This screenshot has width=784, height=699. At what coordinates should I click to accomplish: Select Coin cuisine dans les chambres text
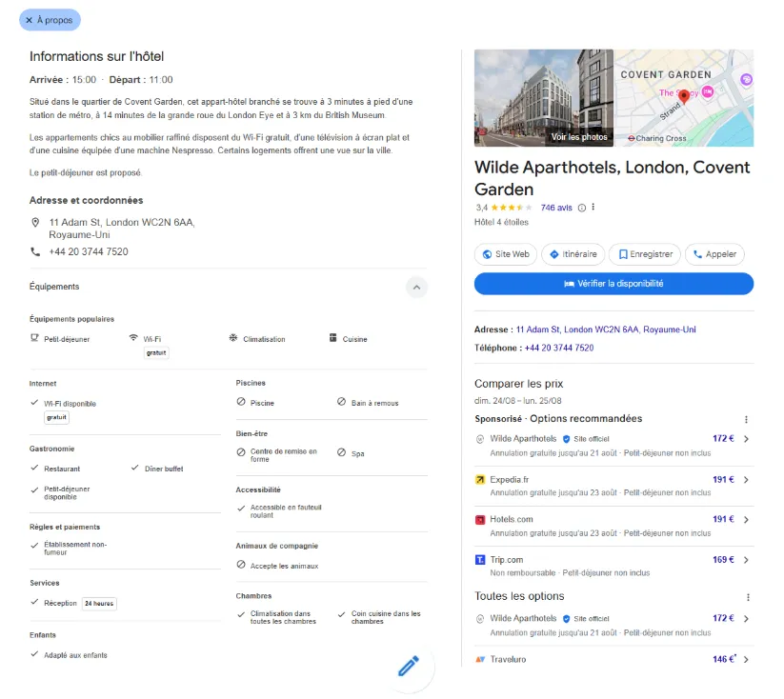386,617
